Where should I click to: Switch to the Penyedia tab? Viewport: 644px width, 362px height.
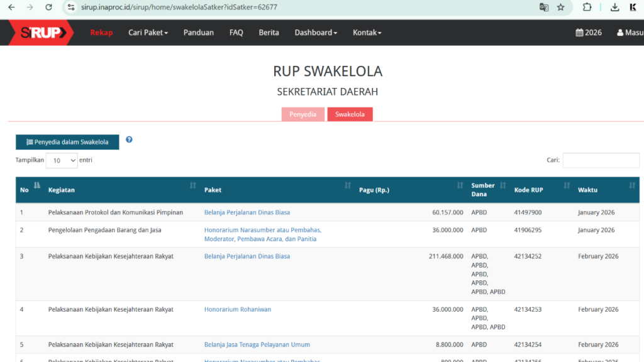(x=303, y=114)
